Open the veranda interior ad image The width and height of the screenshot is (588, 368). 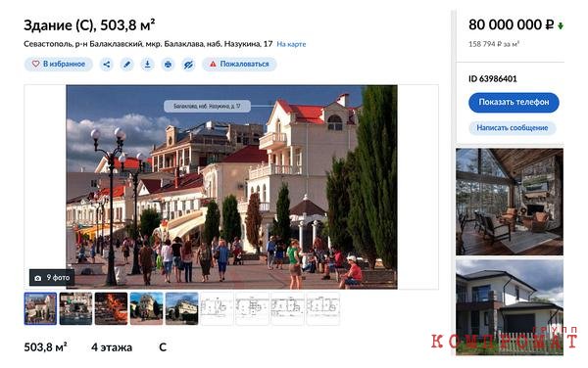tap(510, 202)
